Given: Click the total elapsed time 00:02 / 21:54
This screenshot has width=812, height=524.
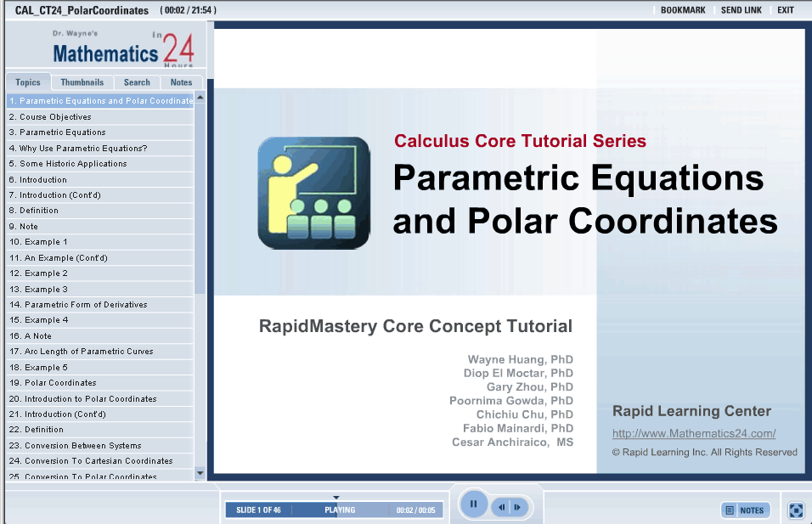Looking at the screenshot, I should (189, 10).
